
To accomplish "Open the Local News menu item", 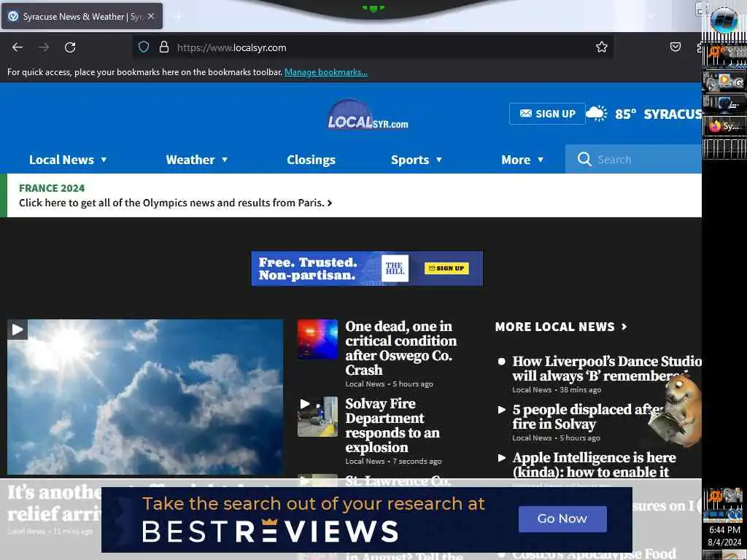I will (x=61, y=160).
